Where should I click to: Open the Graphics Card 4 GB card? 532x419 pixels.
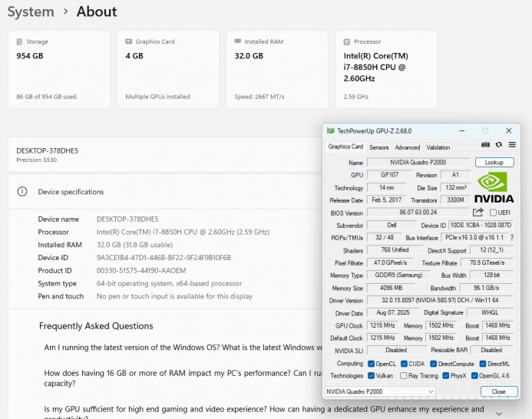click(168, 70)
